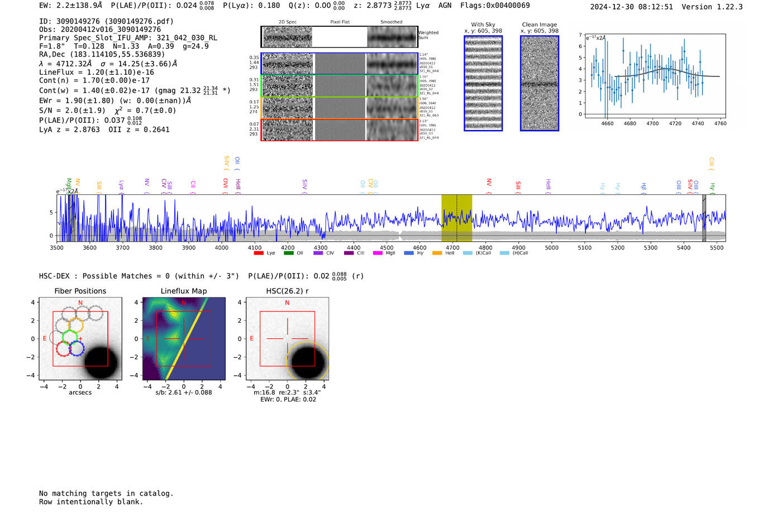Select the Weighted Sum 2D spectrum row

[x=340, y=37]
